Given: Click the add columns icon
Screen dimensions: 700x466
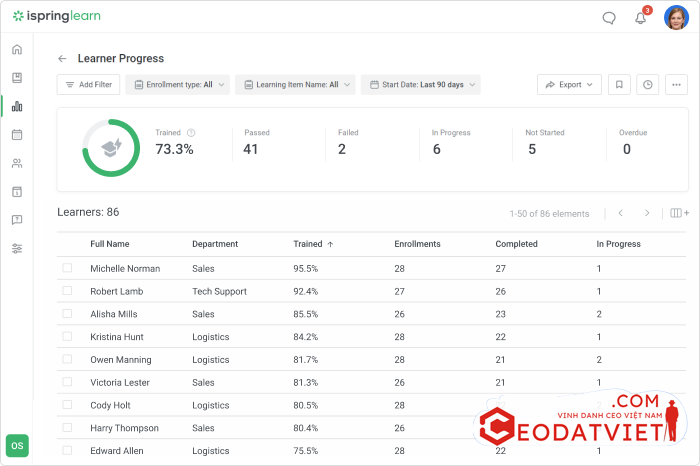Looking at the screenshot, I should 679,213.
